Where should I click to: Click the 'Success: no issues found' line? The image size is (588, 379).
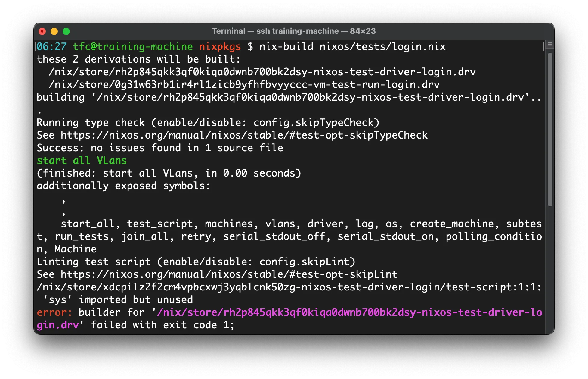pos(159,148)
